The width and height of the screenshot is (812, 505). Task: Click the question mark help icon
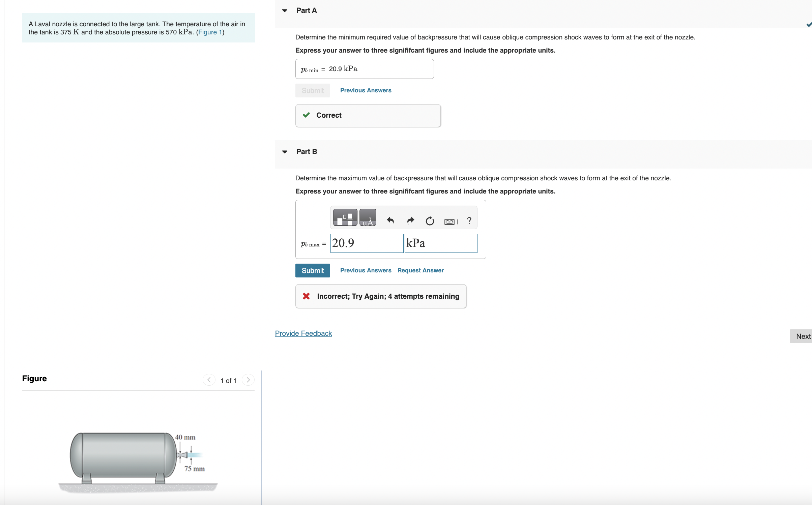coord(469,221)
